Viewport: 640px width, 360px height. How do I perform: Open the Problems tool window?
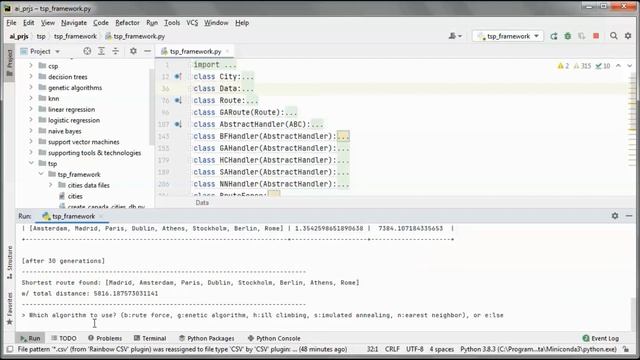tap(105, 338)
